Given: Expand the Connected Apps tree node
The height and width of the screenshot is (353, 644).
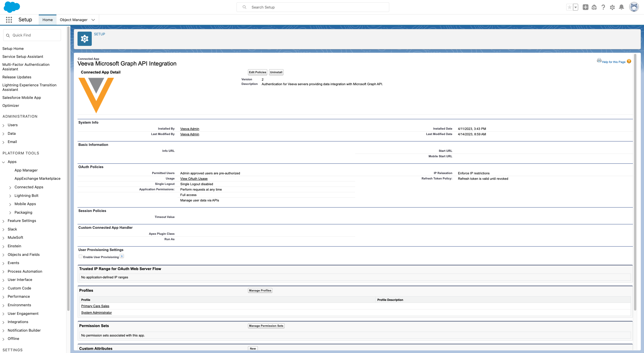Looking at the screenshot, I should click(10, 187).
